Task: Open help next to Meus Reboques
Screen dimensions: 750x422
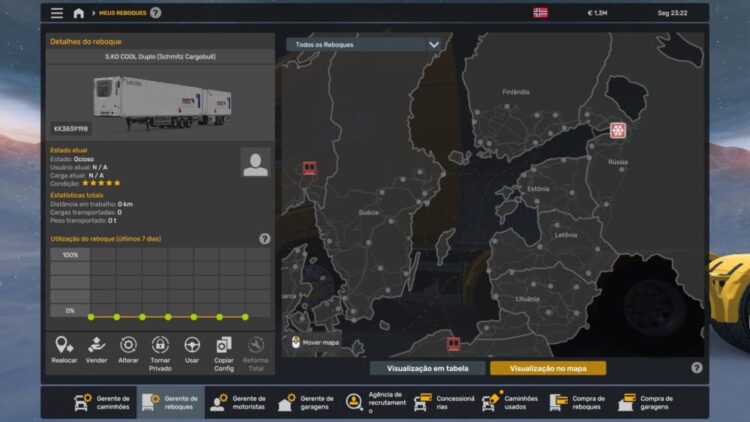Action: click(155, 13)
